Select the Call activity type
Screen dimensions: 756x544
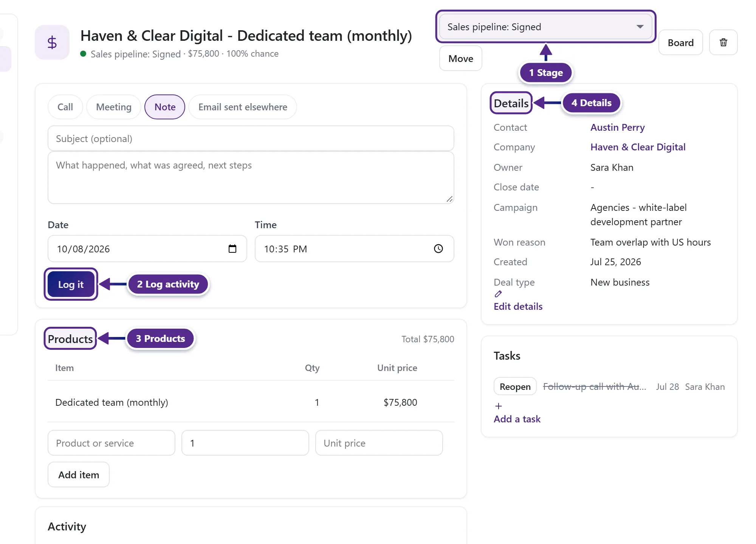pyautogui.click(x=65, y=107)
